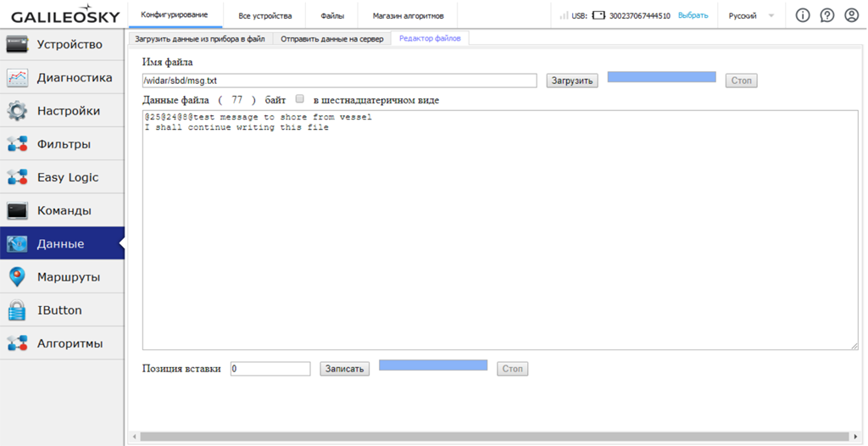Open the info icon in header

[x=803, y=15]
